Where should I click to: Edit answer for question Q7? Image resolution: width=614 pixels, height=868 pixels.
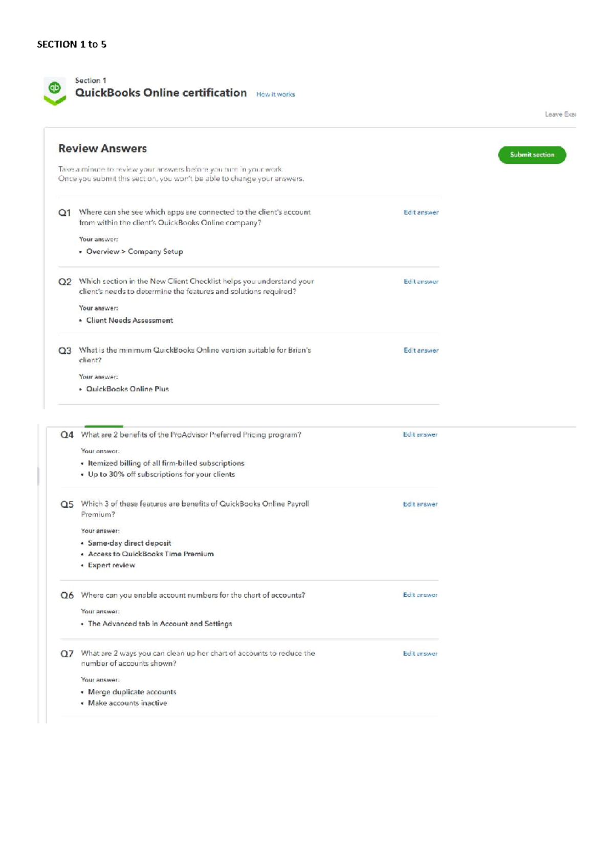[420, 653]
